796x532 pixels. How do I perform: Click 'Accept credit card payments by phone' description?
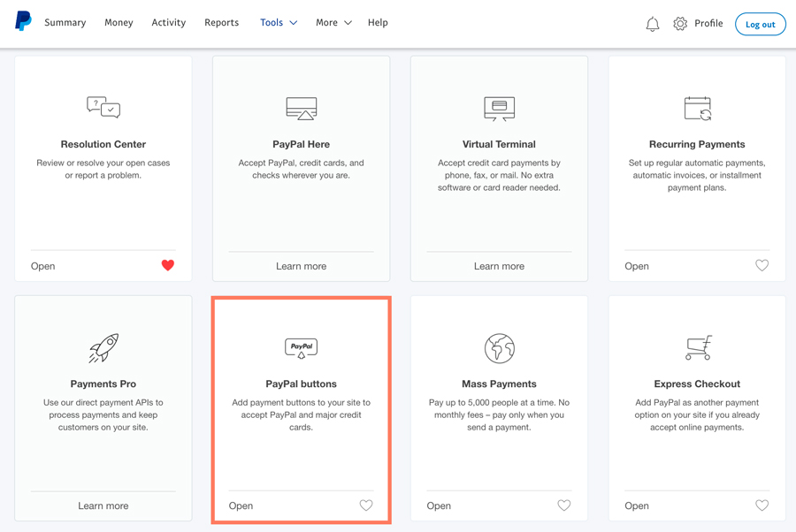tap(499, 175)
